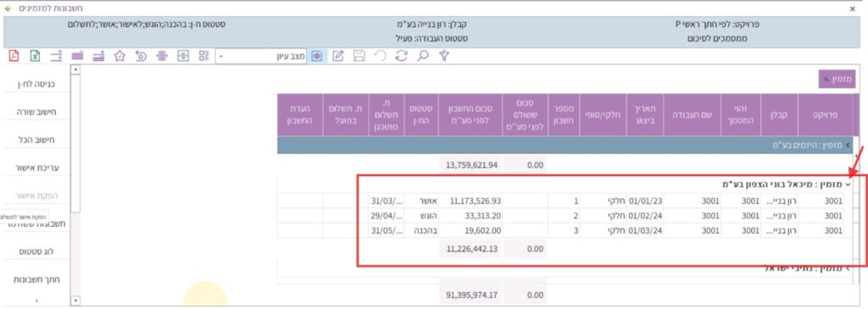
Task: Click the save diskette icon
Action: coord(359,56)
